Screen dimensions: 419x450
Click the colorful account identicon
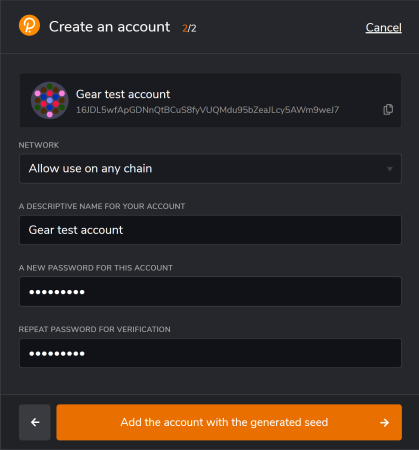50,100
